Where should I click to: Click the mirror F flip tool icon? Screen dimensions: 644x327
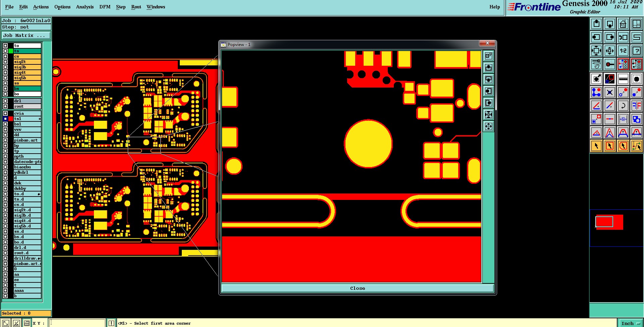(636, 106)
